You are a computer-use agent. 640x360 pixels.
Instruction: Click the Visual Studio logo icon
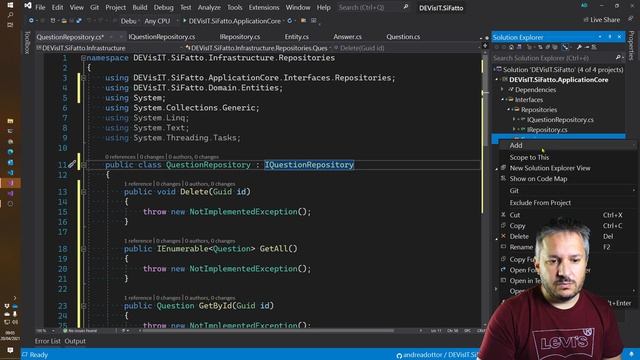[x=28, y=6]
